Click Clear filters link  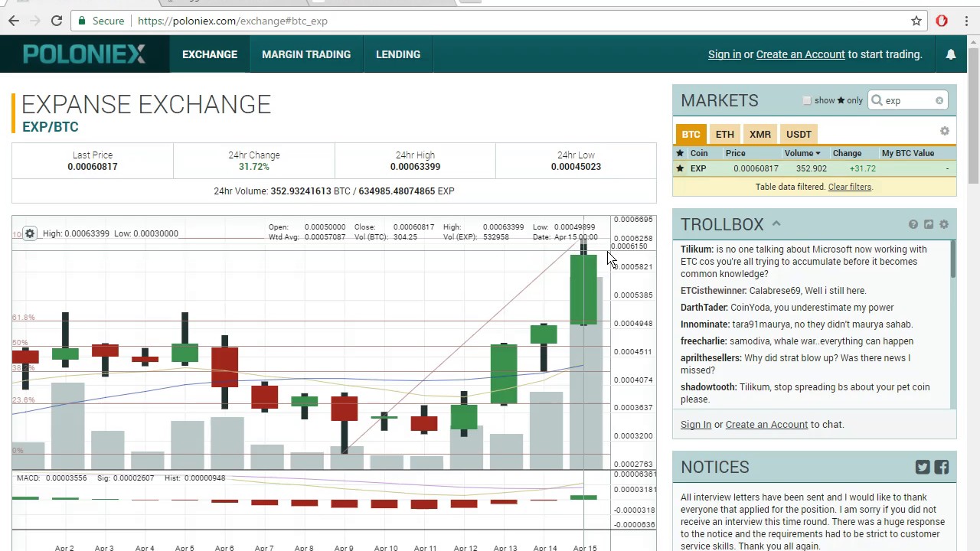point(849,187)
